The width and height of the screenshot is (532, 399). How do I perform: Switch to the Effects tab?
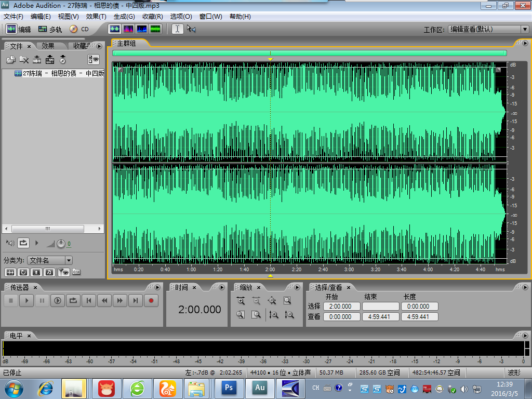(48, 46)
